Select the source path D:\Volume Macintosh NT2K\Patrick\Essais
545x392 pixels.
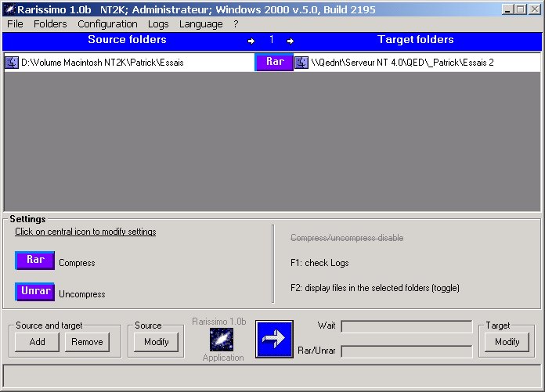click(102, 63)
